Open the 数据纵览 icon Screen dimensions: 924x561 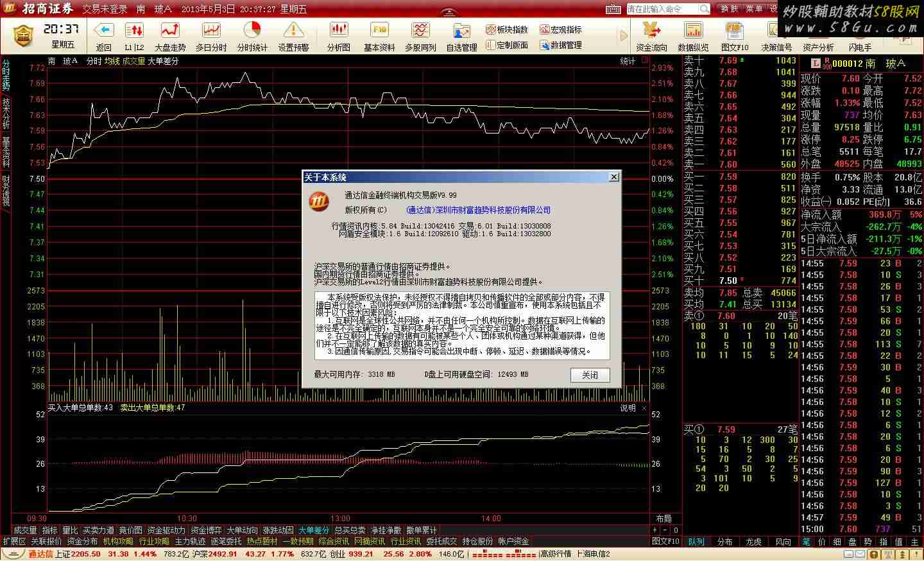coord(693,30)
